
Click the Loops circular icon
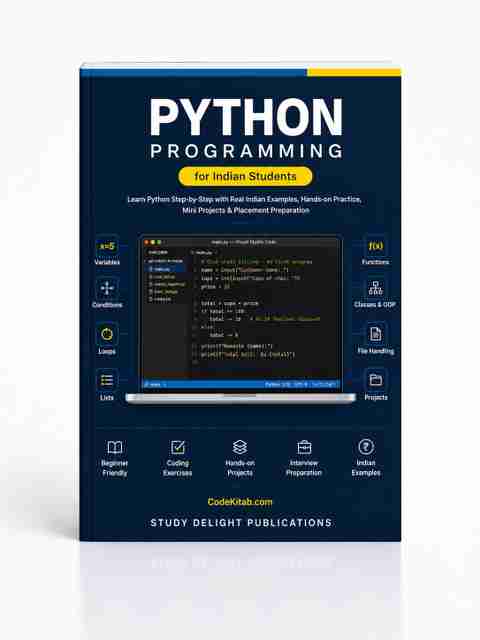107,334
